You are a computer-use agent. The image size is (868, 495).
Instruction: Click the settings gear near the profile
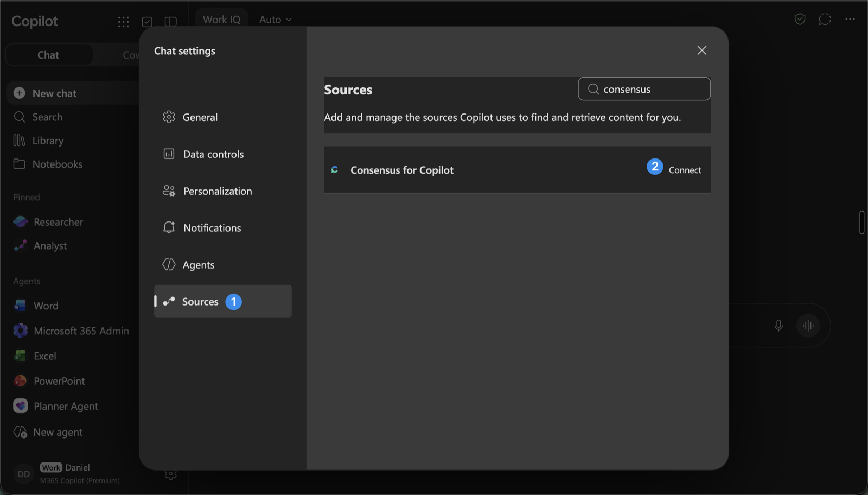click(170, 474)
